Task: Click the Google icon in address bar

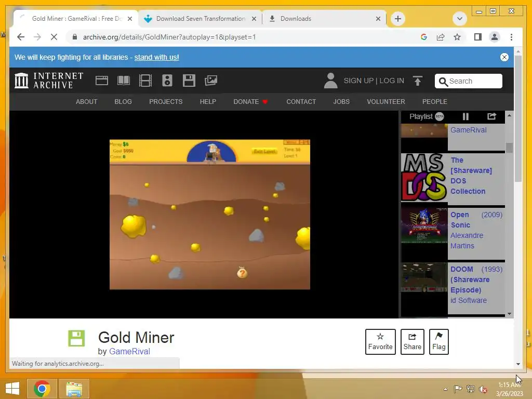Action: 424,37
